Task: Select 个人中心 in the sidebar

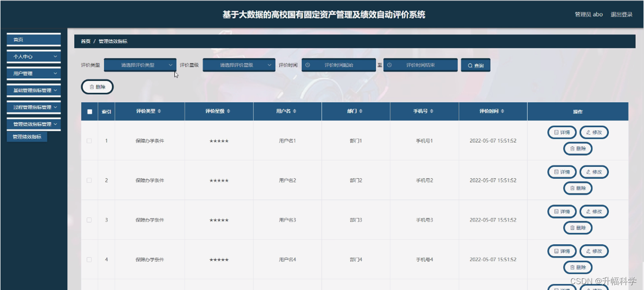Action: (32, 57)
